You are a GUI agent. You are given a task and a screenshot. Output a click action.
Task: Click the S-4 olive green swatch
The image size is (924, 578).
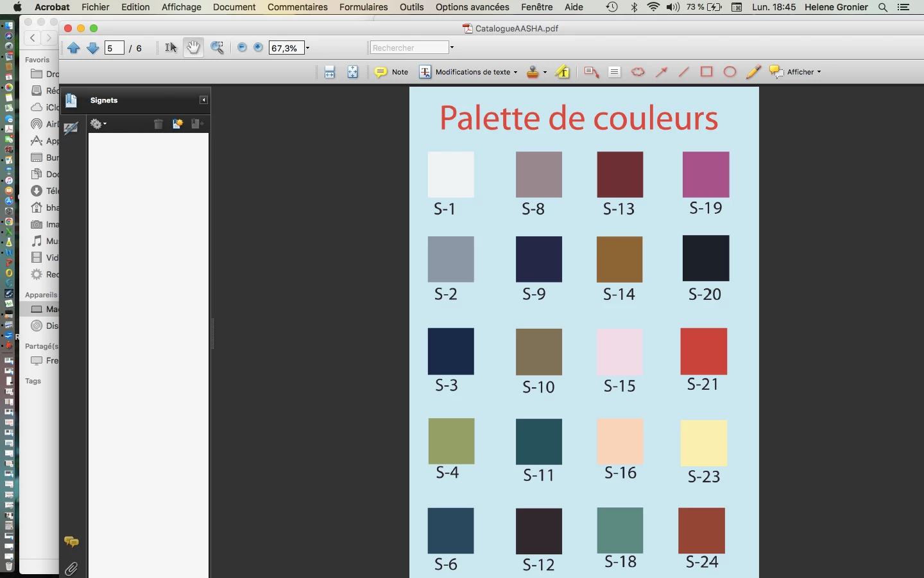[x=452, y=441]
